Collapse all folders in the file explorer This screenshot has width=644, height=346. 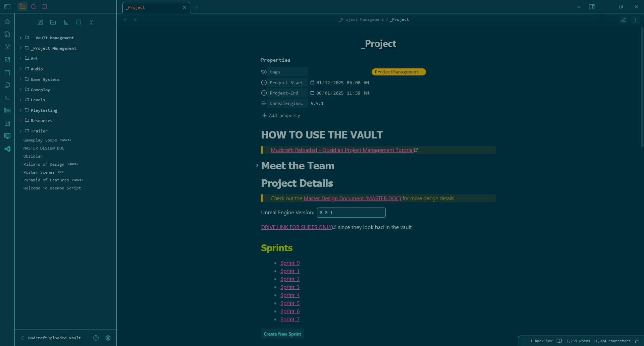click(91, 22)
